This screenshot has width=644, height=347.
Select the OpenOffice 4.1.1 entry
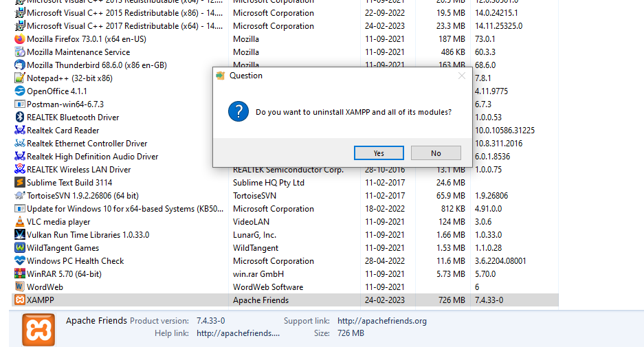[57, 91]
